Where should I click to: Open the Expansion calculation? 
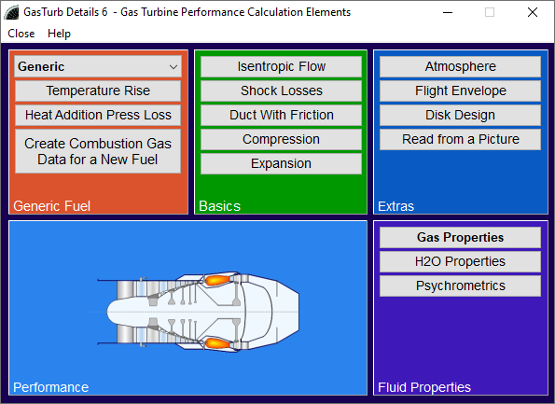point(281,164)
